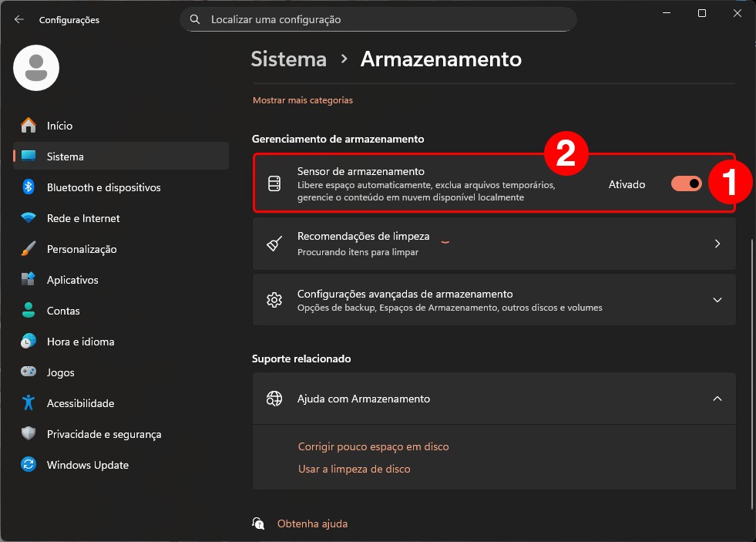The height and width of the screenshot is (542, 756).
Task: Click the Localizar uma configuração search field
Action: pyautogui.click(x=385, y=19)
